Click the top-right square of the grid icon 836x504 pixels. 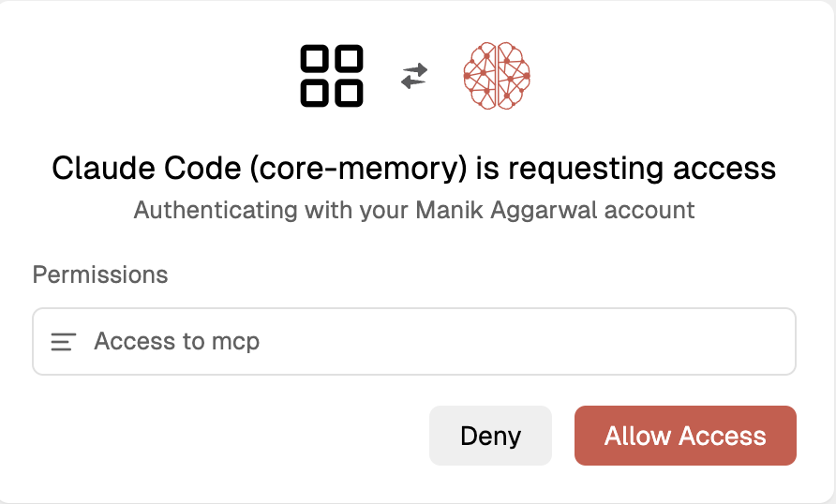click(348, 60)
